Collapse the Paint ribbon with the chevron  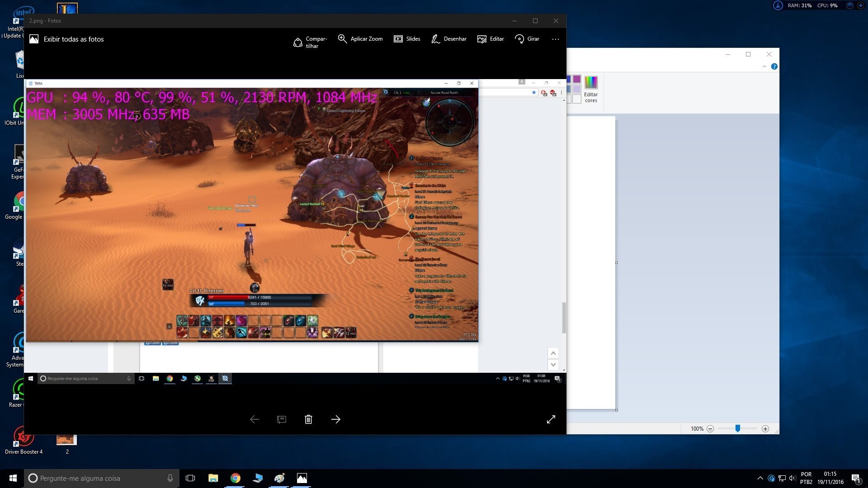(x=764, y=66)
